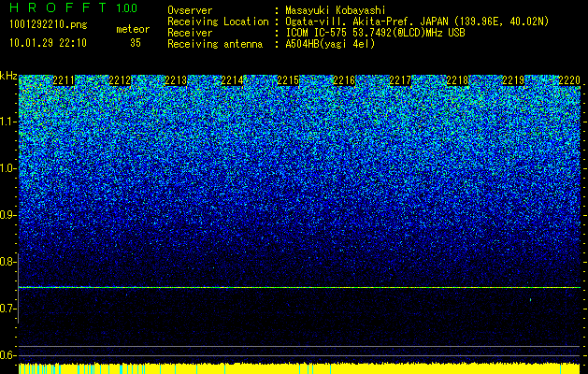Click the 2211 time marker
The width and height of the screenshot is (588, 374).
coord(64,80)
